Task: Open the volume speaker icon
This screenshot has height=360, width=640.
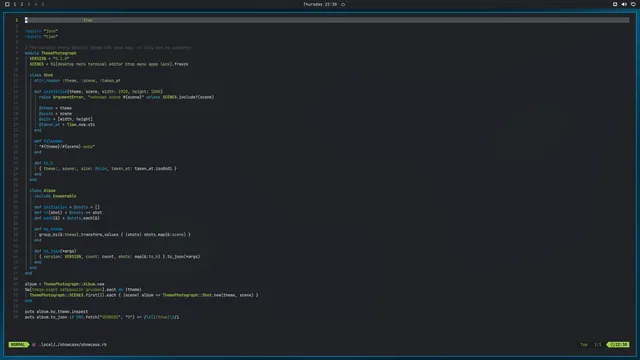Action: tap(624, 4)
